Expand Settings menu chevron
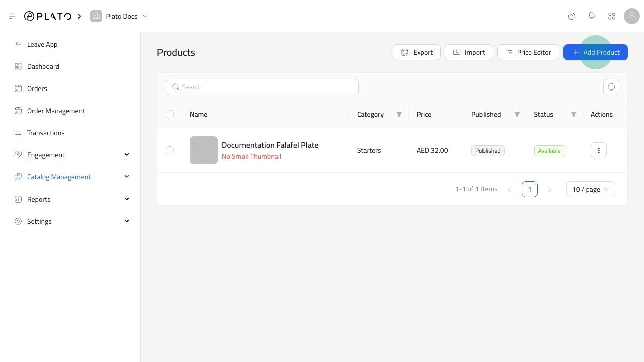644x362 pixels. (x=127, y=221)
